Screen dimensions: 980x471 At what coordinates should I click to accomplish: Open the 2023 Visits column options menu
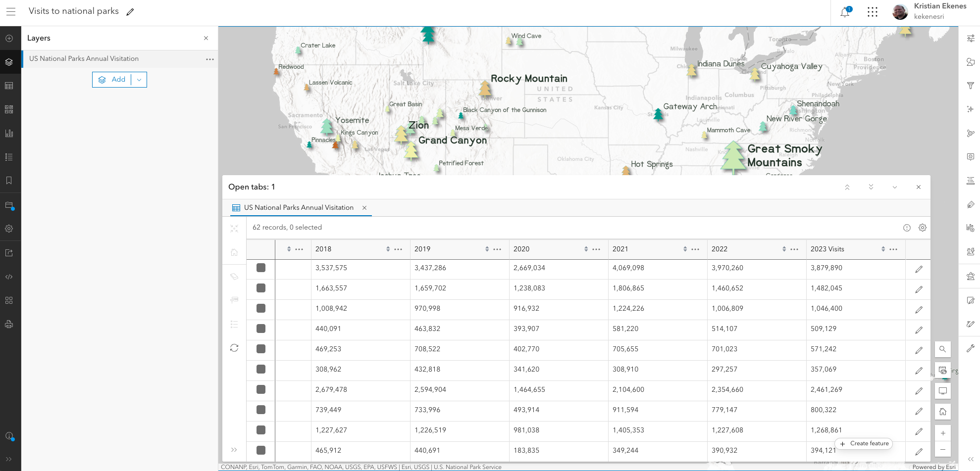(x=893, y=249)
